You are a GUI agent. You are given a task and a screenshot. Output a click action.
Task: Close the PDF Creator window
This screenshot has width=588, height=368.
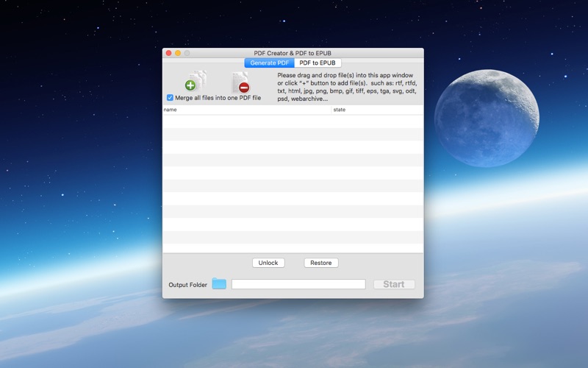pos(169,53)
